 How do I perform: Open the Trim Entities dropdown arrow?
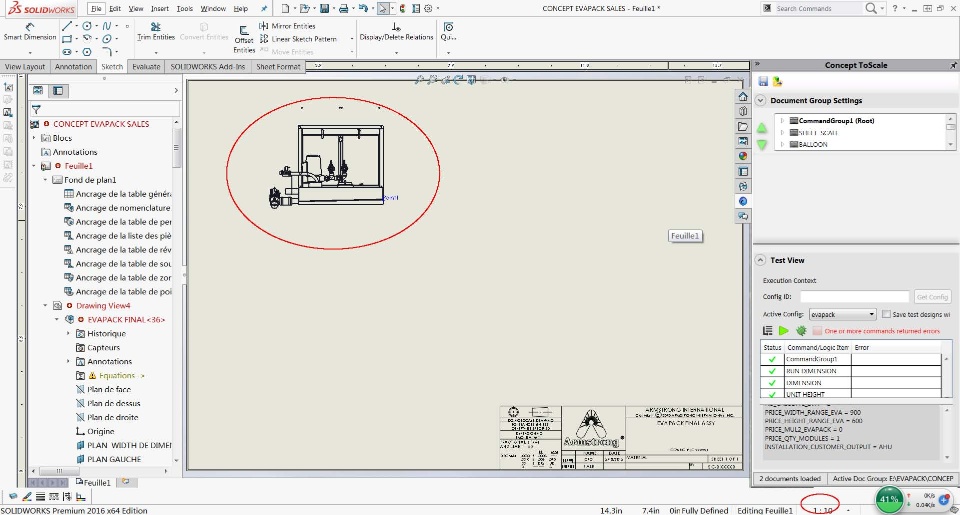tap(156, 52)
